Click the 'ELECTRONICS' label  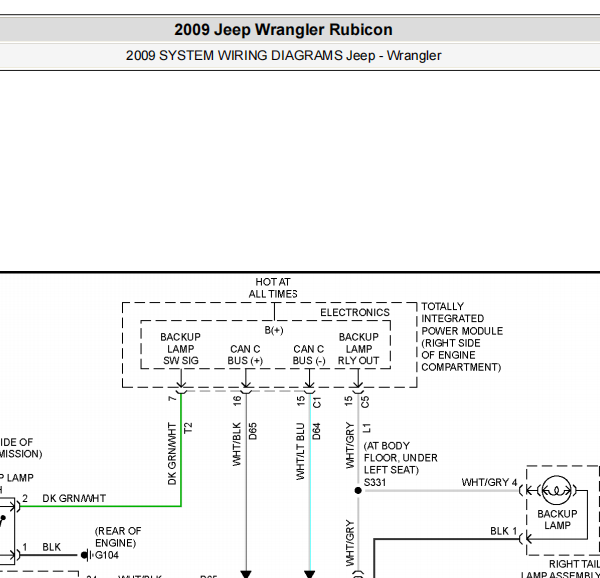click(355, 313)
